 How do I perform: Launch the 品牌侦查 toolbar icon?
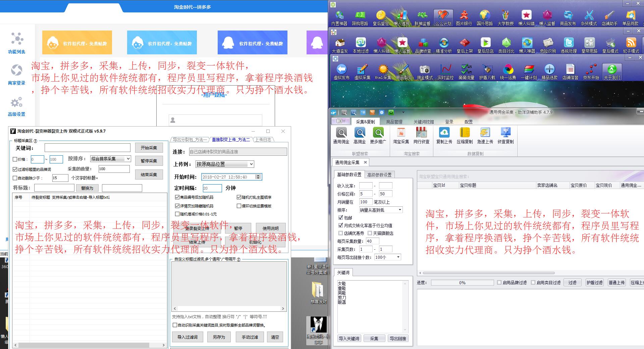(423, 45)
